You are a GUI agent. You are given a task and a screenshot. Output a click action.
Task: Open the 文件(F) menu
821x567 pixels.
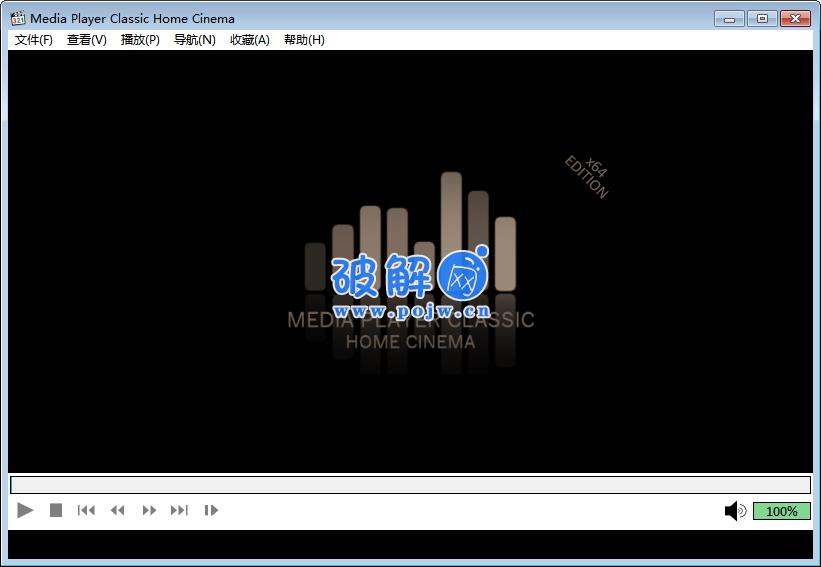coord(34,40)
